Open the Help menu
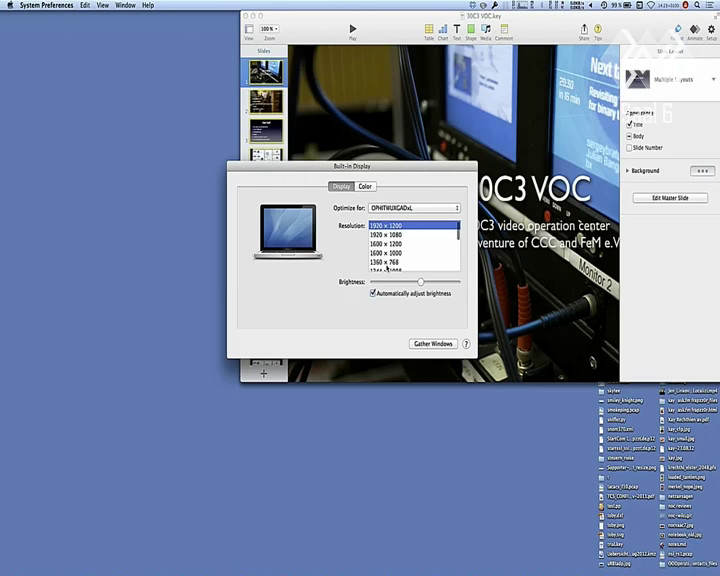The width and height of the screenshot is (720, 576). pos(148,5)
